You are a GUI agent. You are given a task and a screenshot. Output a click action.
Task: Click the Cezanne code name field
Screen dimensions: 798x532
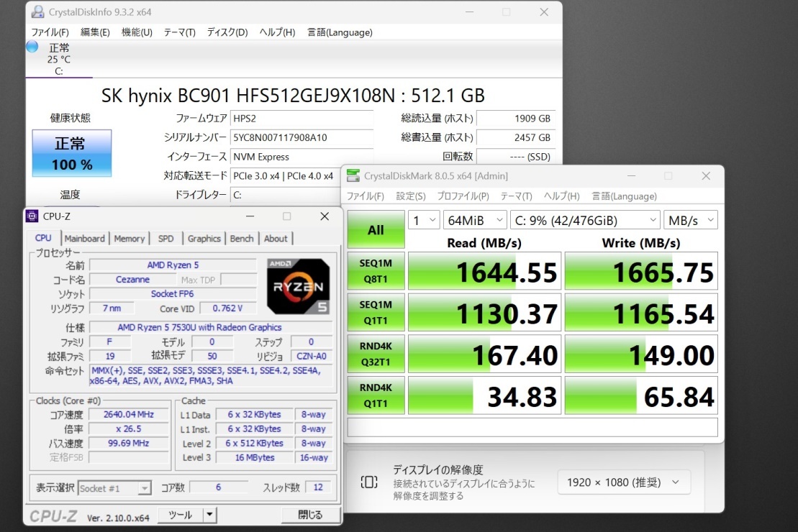coord(132,279)
